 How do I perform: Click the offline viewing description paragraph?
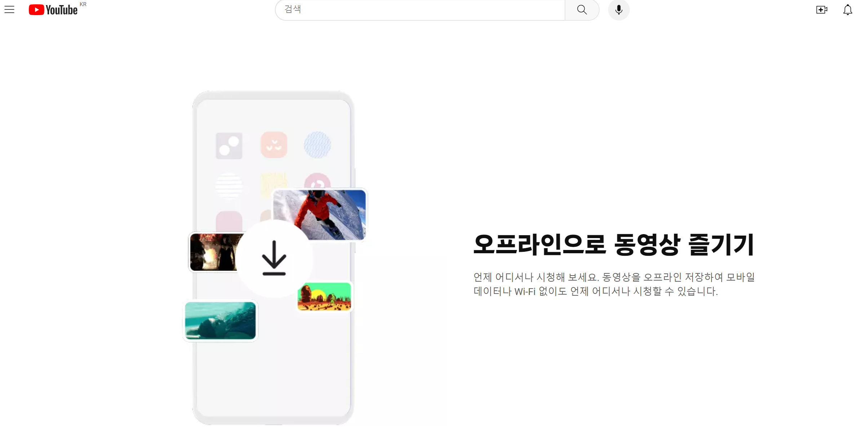coord(614,284)
